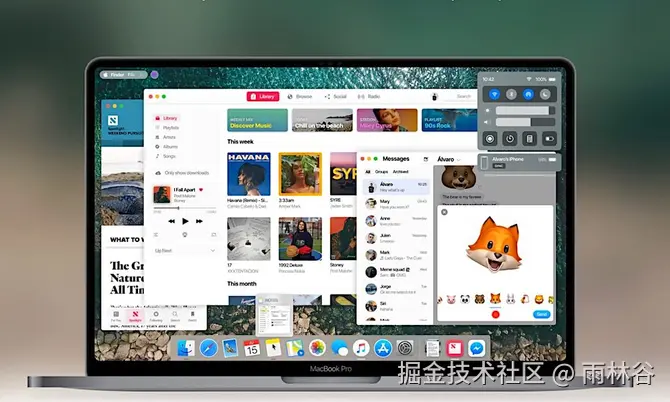The image size is (670, 402).
Task: Open the Music app icon in the Dock
Action: pos(361,348)
